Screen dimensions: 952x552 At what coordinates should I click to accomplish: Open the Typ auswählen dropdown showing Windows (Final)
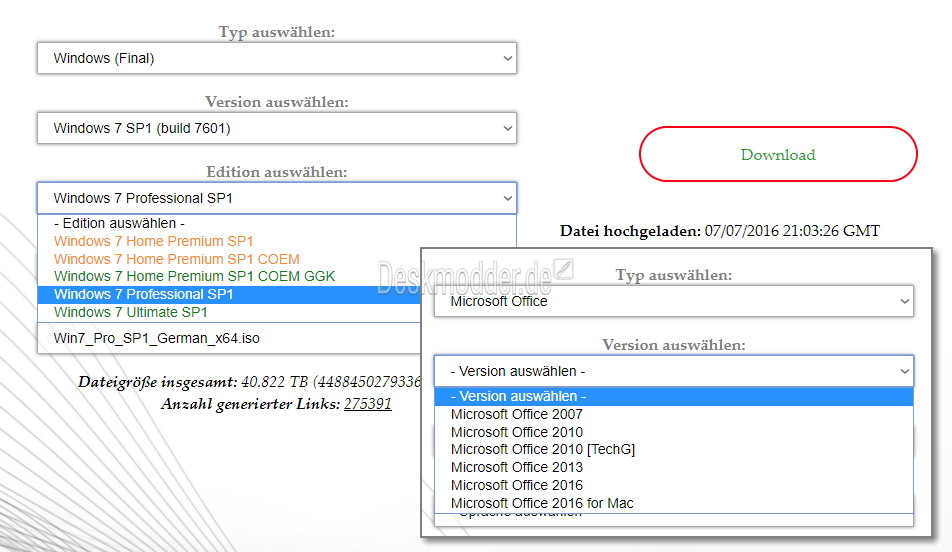(277, 58)
